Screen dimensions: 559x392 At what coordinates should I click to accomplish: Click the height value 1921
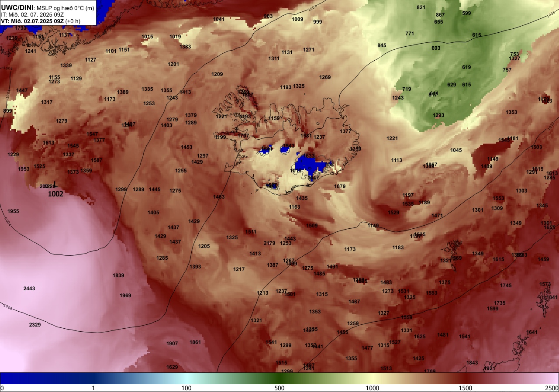click(x=490, y=368)
